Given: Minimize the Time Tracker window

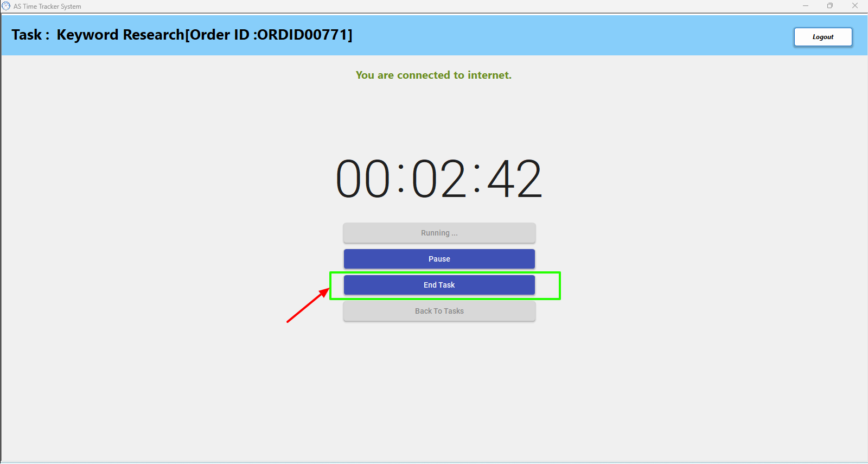Looking at the screenshot, I should pos(806,6).
